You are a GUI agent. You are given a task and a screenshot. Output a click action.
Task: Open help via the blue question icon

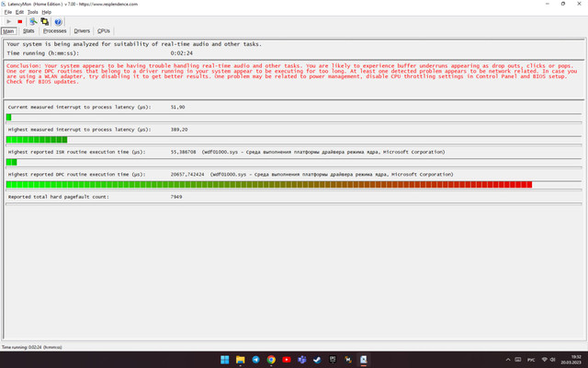[x=58, y=22]
